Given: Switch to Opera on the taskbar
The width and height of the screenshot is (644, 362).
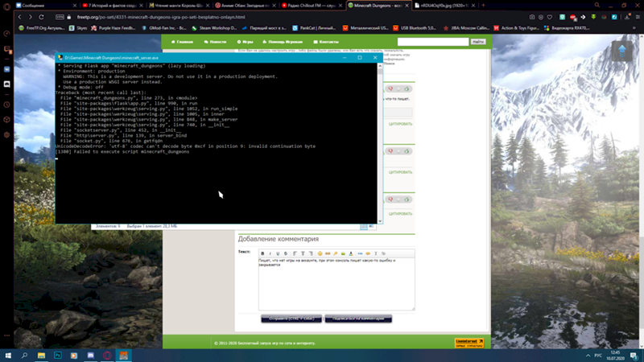Looking at the screenshot, I should [107, 356].
